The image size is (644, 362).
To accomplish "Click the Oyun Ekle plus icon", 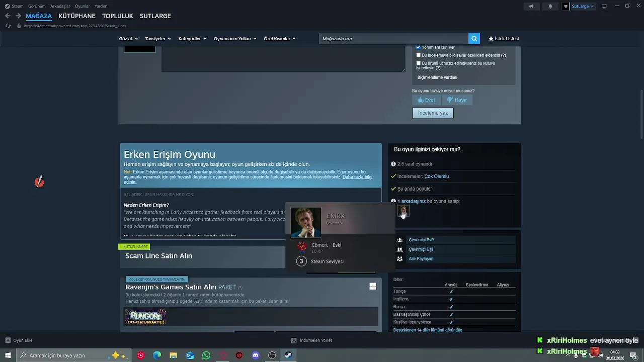I will point(8,340).
